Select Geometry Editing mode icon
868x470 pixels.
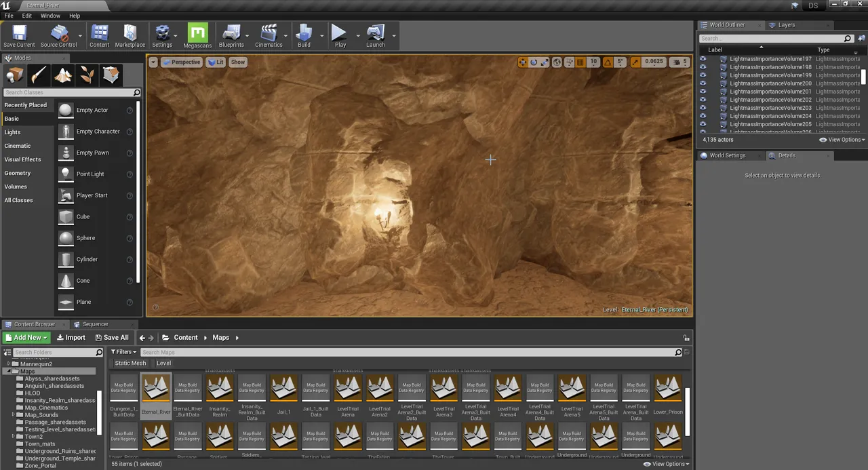click(x=111, y=75)
